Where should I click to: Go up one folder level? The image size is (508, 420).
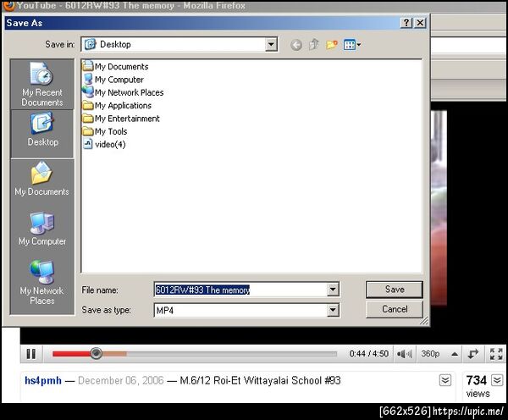point(313,44)
